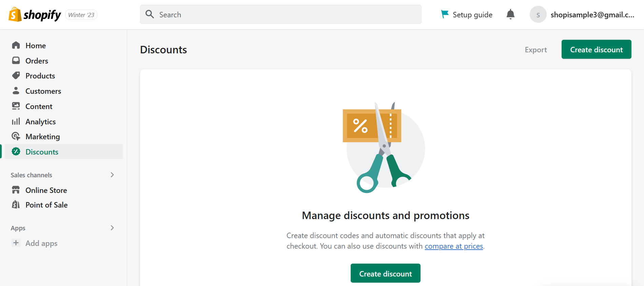Image resolution: width=644 pixels, height=286 pixels.
Task: Click the Shopify bag logo icon
Action: pyautogui.click(x=15, y=15)
